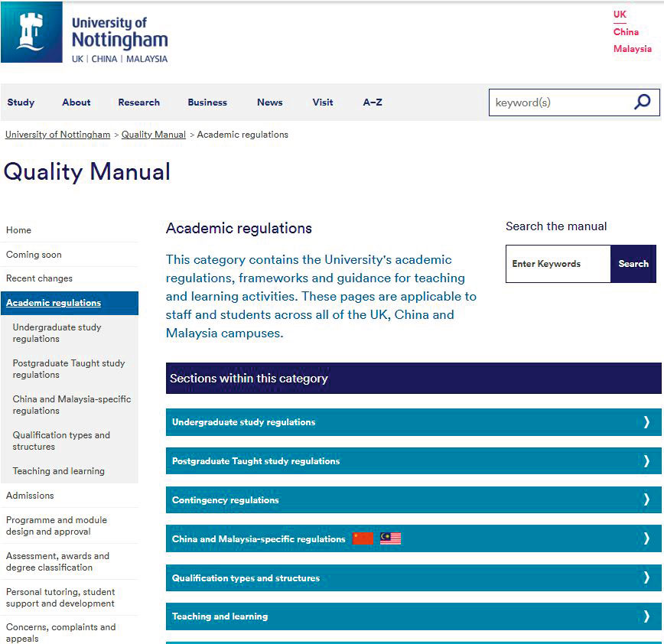Open University of Nottingham breadcrumb link
This screenshot has width=664, height=644.
pos(57,135)
